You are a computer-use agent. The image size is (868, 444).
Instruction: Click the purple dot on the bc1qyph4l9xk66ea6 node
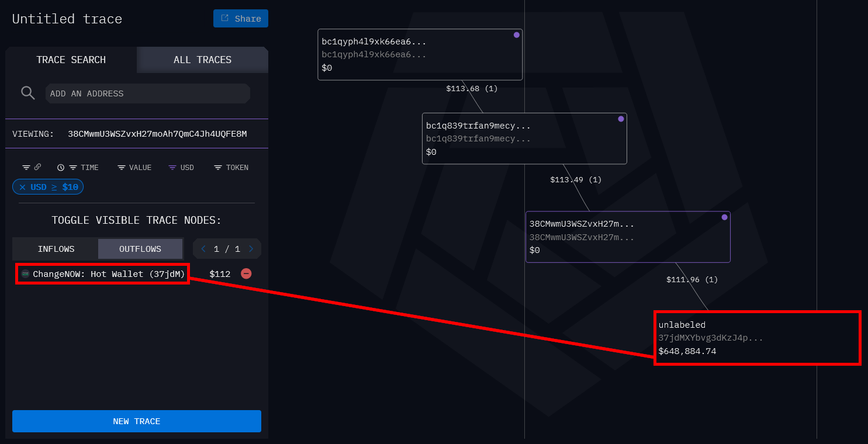pos(516,35)
